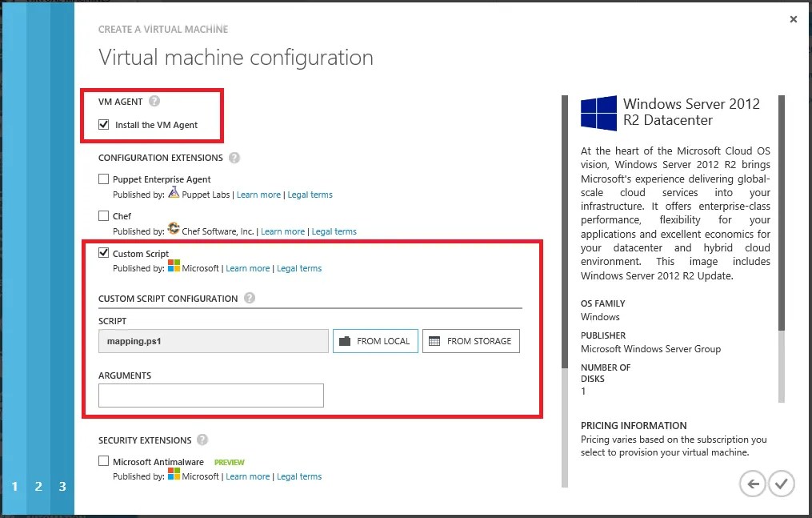Click the Windows Server 2012 R2 Datacenter title
This screenshot has width=812, height=518.
click(691, 112)
